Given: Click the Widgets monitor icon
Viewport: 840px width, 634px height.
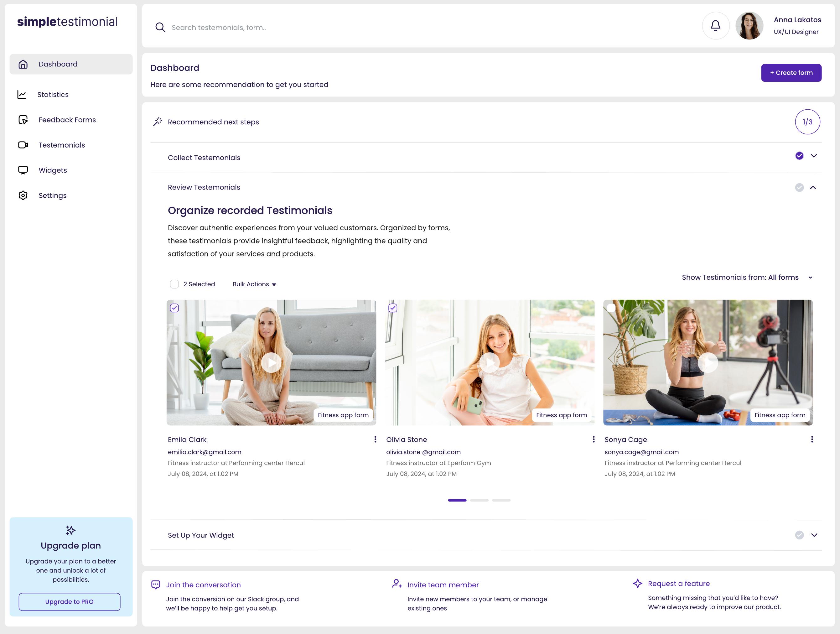Looking at the screenshot, I should click(x=23, y=170).
